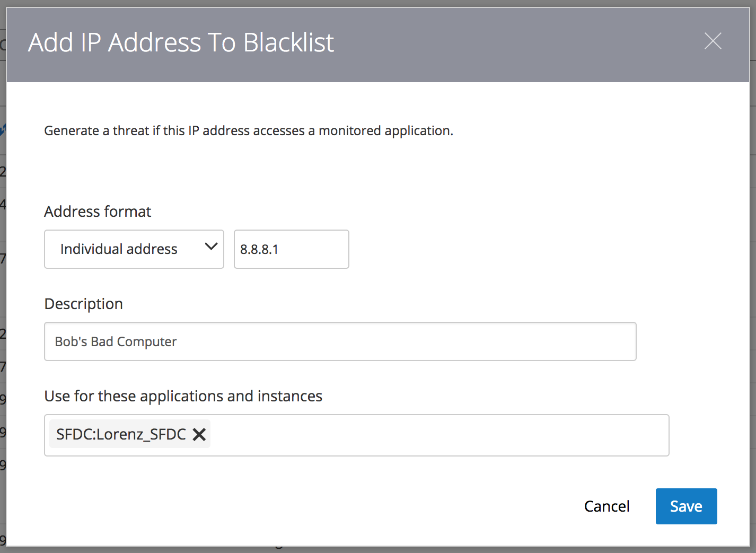Cancel adding the IP address
This screenshot has height=553, width=756.
[x=607, y=506]
